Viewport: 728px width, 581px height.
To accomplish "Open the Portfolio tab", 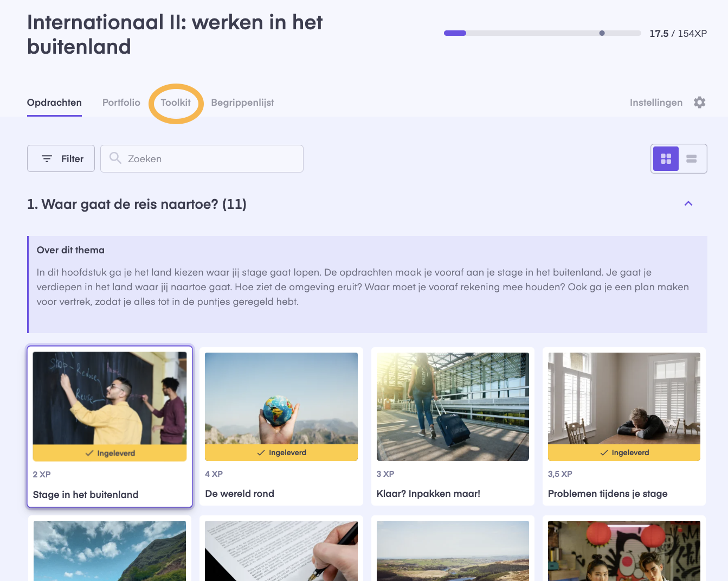I will (121, 103).
